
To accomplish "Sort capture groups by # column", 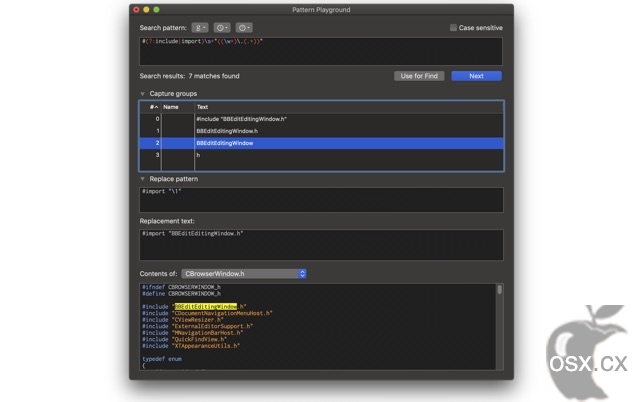I will tap(154, 107).
